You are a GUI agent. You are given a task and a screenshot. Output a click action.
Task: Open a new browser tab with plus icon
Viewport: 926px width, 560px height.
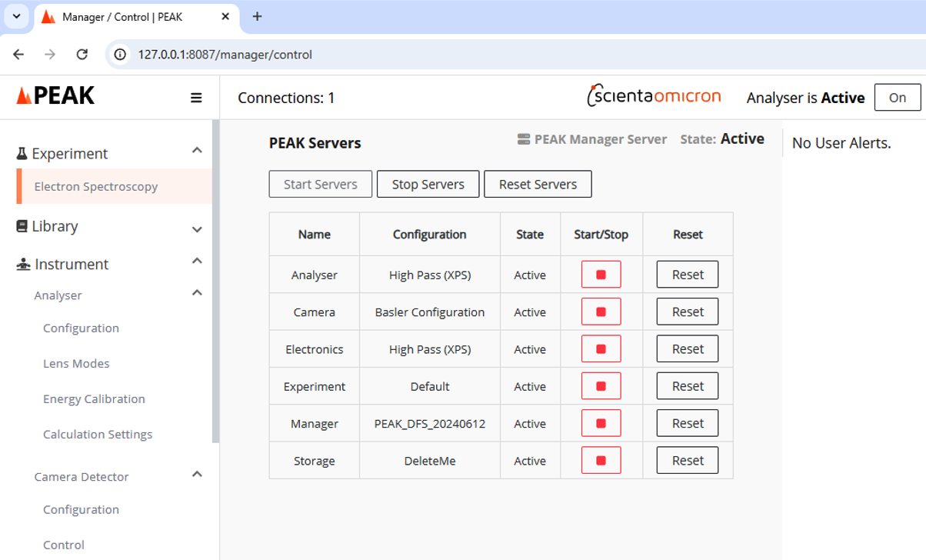(x=257, y=17)
